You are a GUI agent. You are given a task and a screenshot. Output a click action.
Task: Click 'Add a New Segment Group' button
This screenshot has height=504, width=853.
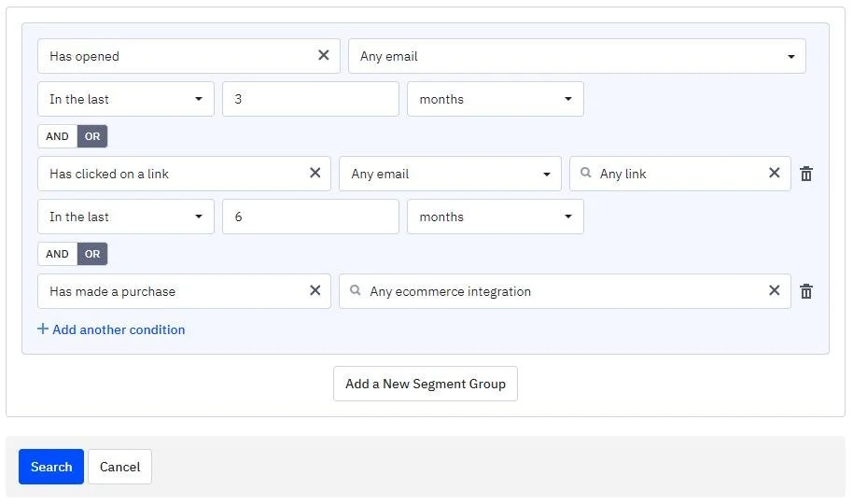point(426,384)
